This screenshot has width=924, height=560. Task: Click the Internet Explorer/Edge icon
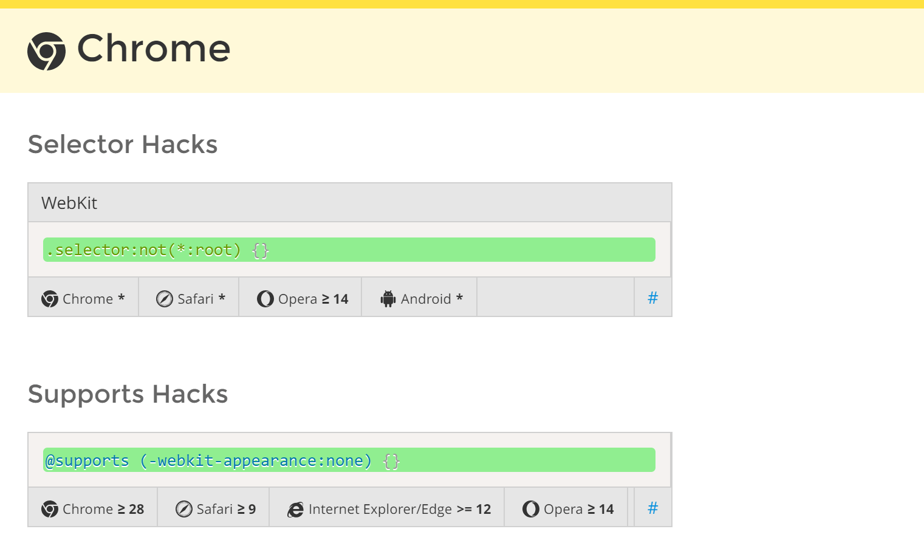coord(296,509)
